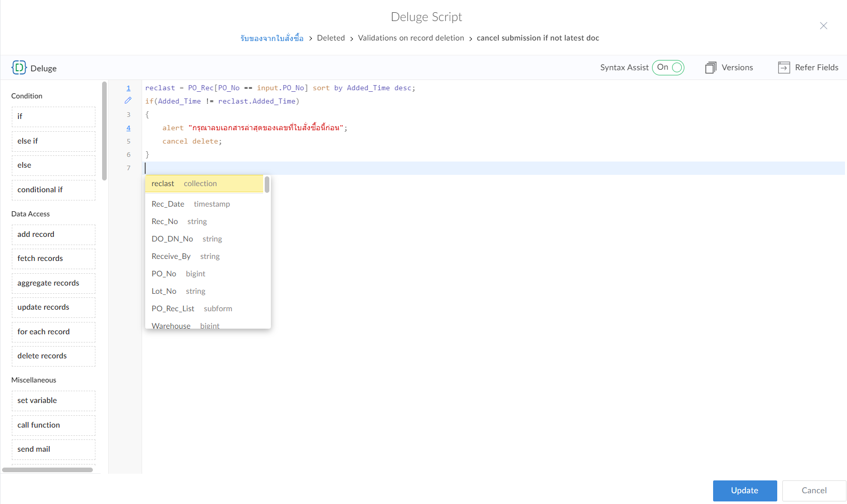Insert the 'send mail' task

53,449
